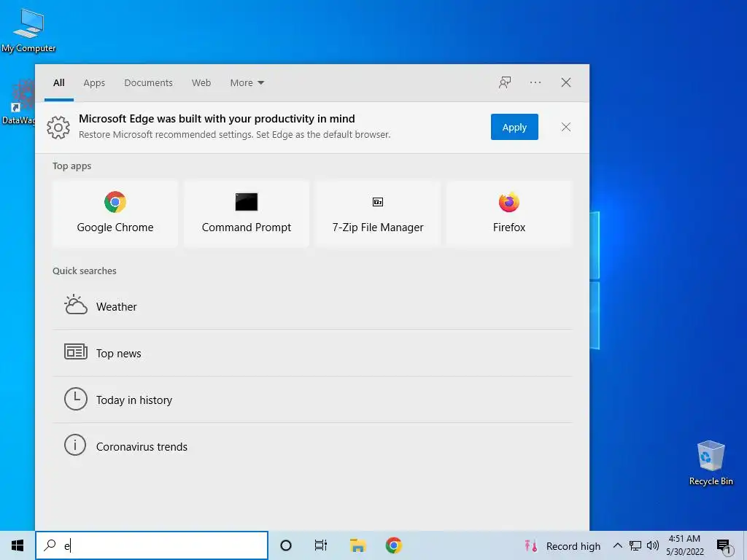This screenshot has height=560, width=747.
Task: Launch Command Prompt from Top apps
Action: pos(247,214)
